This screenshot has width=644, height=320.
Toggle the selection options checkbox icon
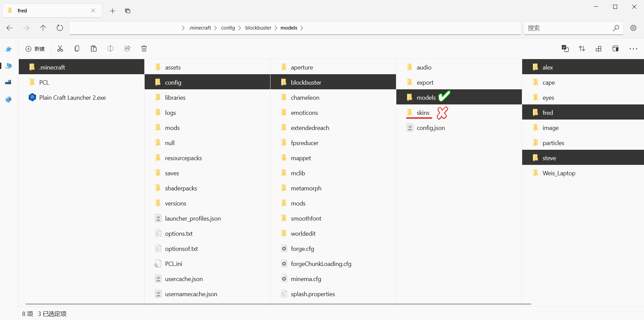point(565,49)
